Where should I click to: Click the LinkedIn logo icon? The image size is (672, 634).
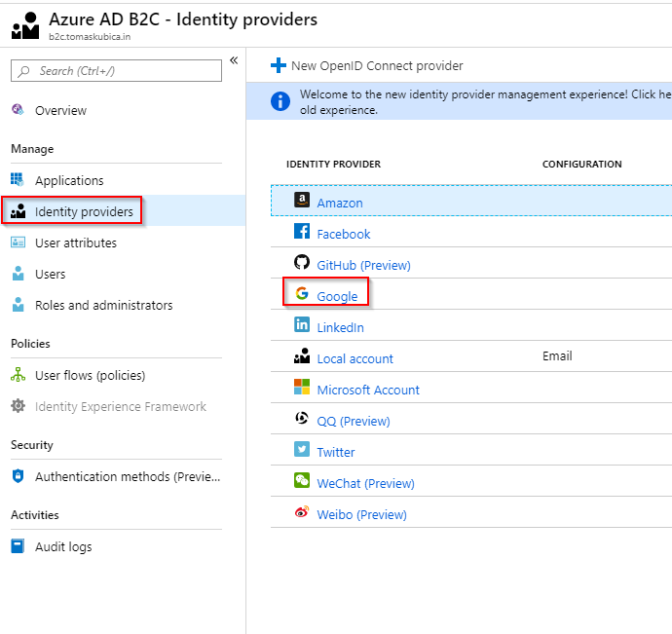302,324
